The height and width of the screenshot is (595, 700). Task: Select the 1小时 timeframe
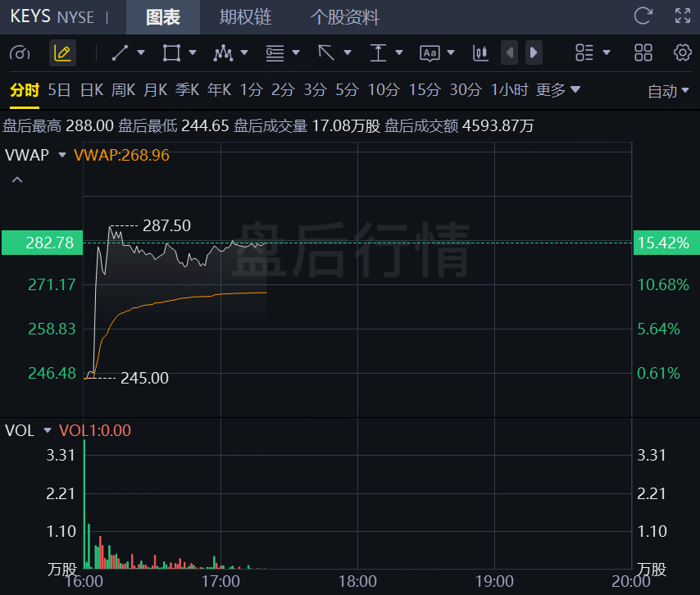(509, 90)
